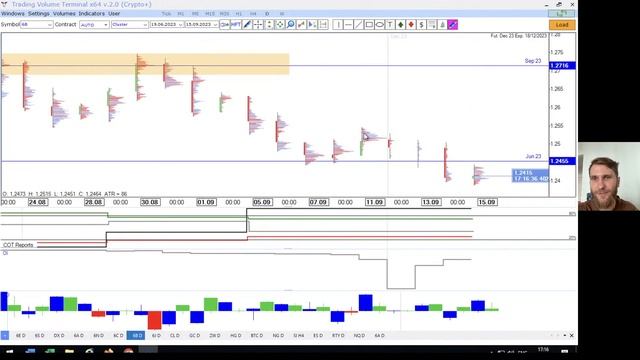
Task: Switch to the 6E D chart tab
Action: [x=20, y=336]
